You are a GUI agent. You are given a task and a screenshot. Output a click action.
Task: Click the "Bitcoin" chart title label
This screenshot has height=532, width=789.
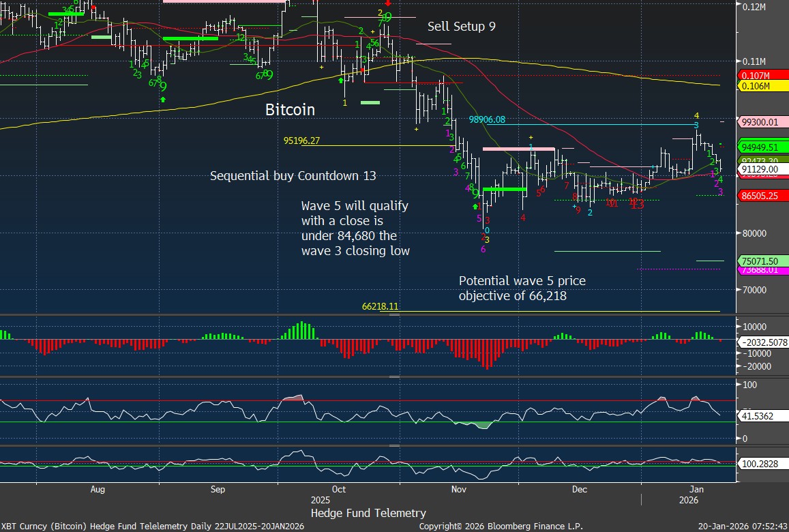(290, 109)
